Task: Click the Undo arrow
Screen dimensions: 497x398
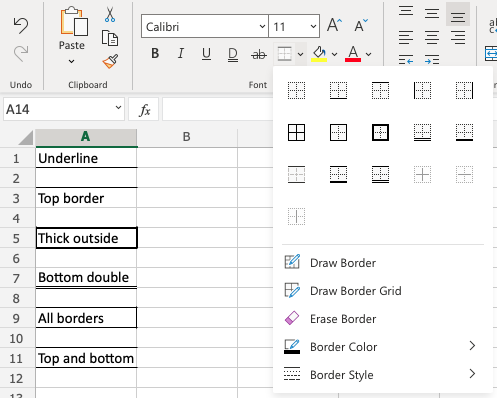Action: 21,25
